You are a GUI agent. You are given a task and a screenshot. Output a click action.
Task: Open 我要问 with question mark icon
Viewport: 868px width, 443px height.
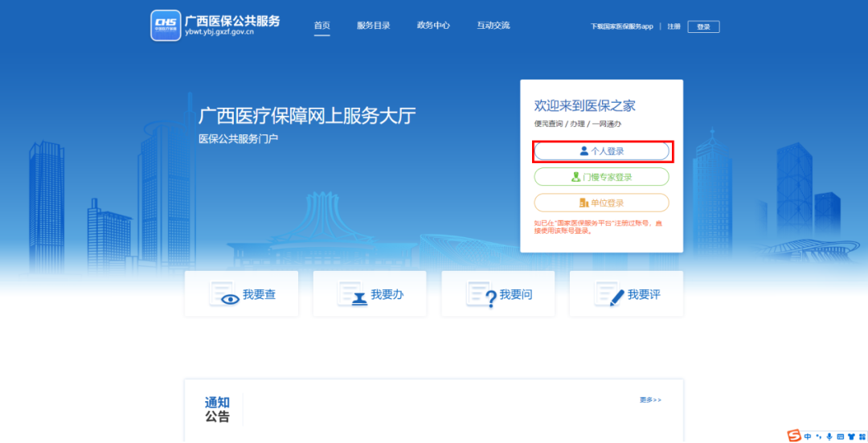click(498, 294)
